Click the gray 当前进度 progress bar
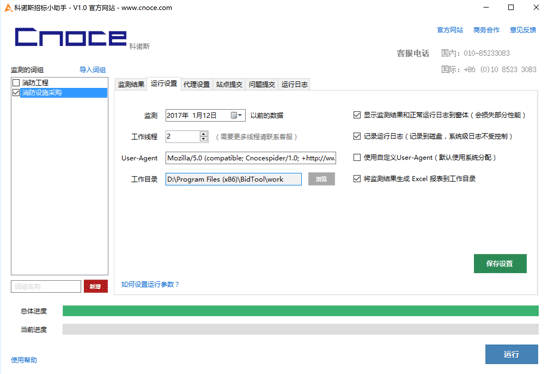The image size is (548, 374). (x=301, y=329)
